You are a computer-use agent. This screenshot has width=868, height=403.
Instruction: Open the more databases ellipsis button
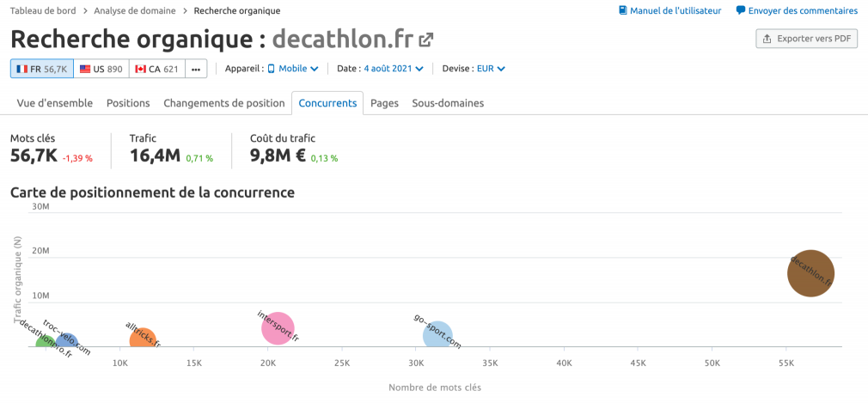click(x=196, y=69)
